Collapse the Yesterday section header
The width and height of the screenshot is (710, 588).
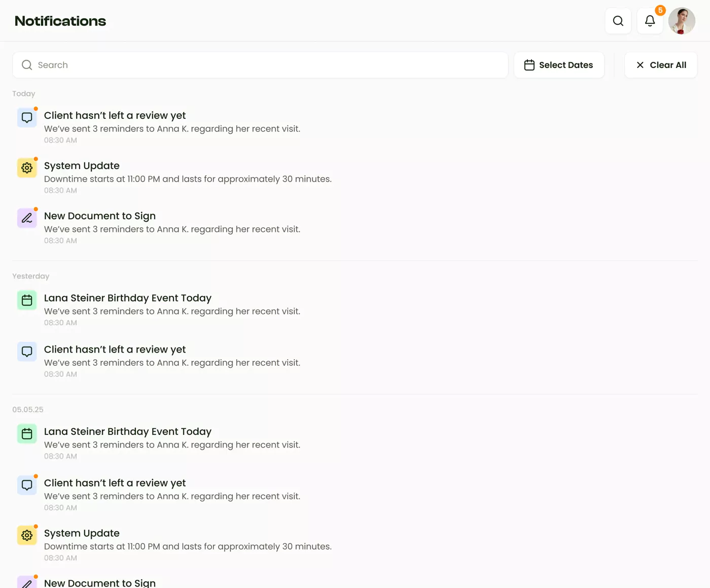[30, 276]
